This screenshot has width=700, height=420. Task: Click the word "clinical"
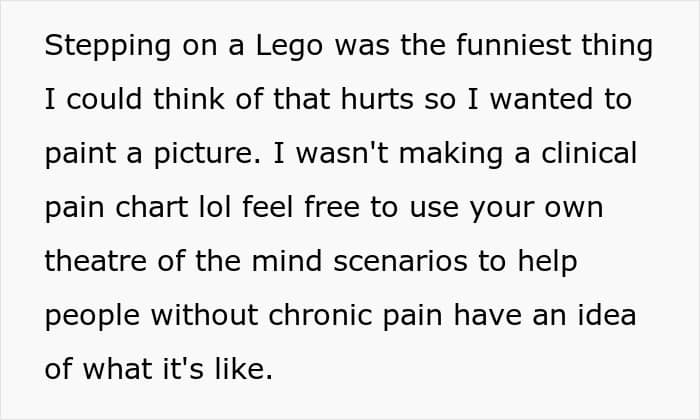point(585,155)
